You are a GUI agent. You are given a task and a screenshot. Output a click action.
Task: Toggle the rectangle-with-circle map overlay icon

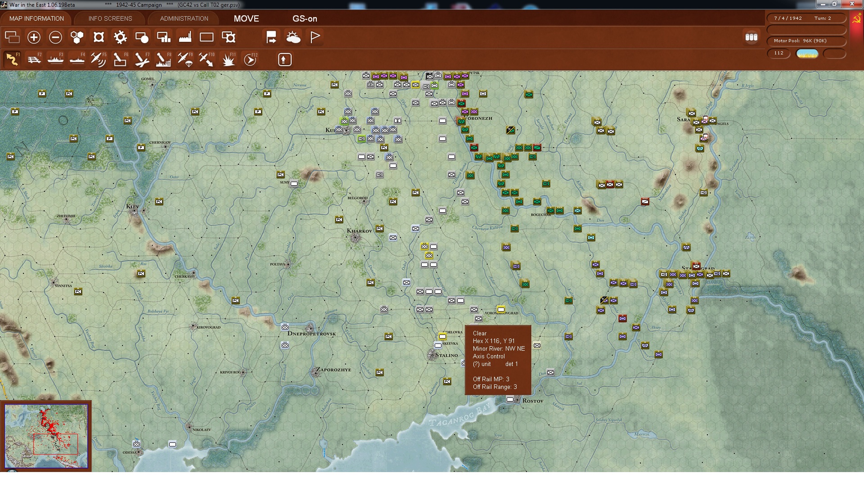tap(142, 37)
